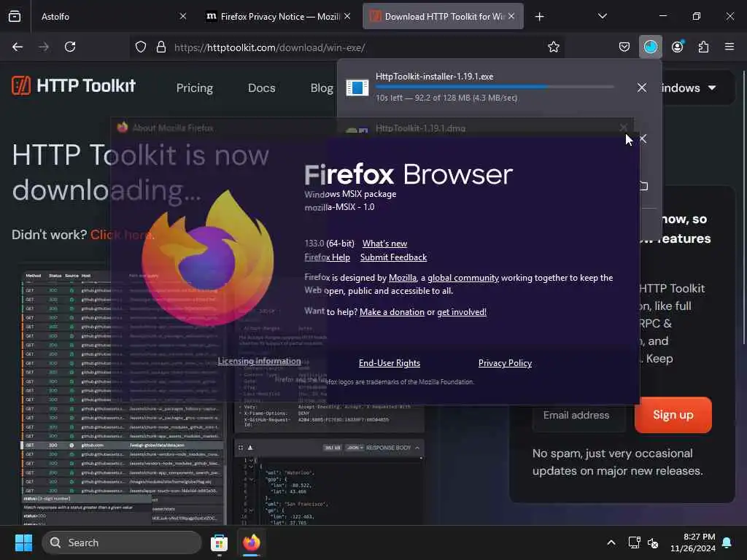Click the Sign up button
747x560 pixels.
(x=673, y=415)
